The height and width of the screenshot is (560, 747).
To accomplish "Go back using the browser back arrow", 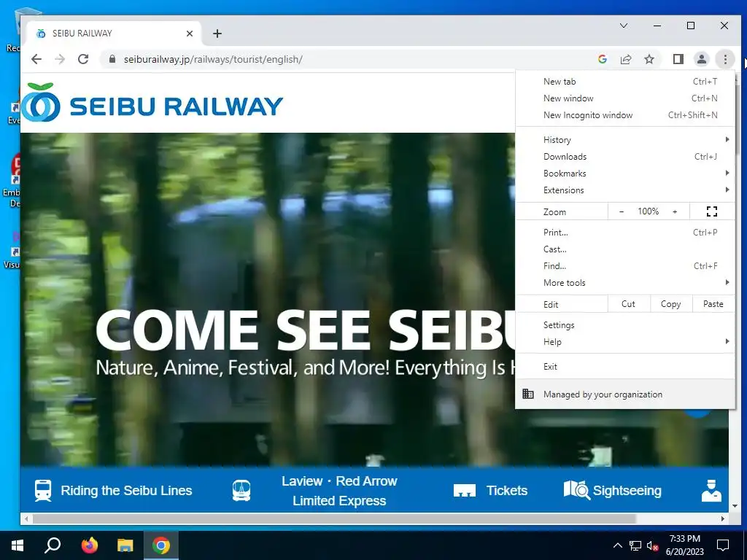I will coord(36,59).
